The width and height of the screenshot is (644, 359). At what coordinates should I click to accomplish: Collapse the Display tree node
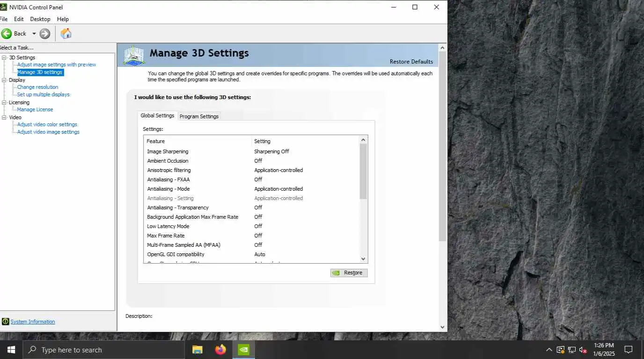[4, 80]
